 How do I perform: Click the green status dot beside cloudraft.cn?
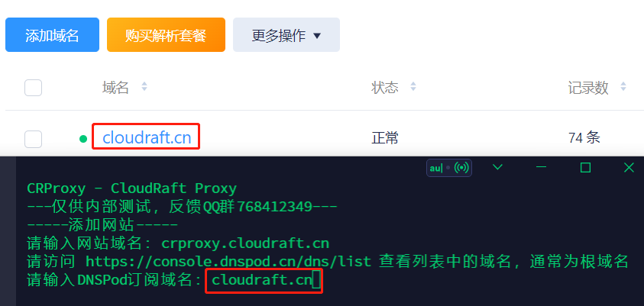[83, 139]
